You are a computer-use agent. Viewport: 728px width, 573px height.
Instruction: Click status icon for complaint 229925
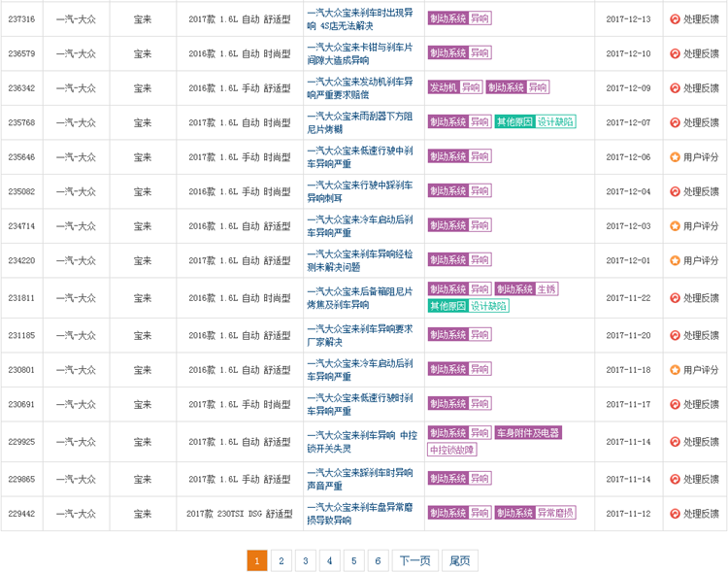click(x=675, y=442)
